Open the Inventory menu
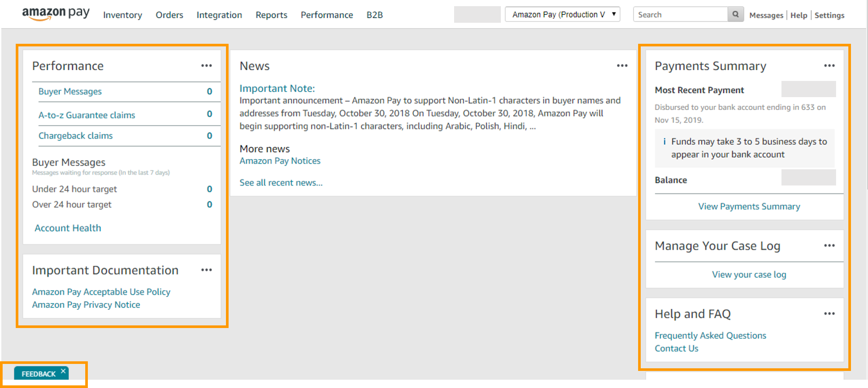Image resolution: width=868 pixels, height=388 pixels. coord(122,15)
